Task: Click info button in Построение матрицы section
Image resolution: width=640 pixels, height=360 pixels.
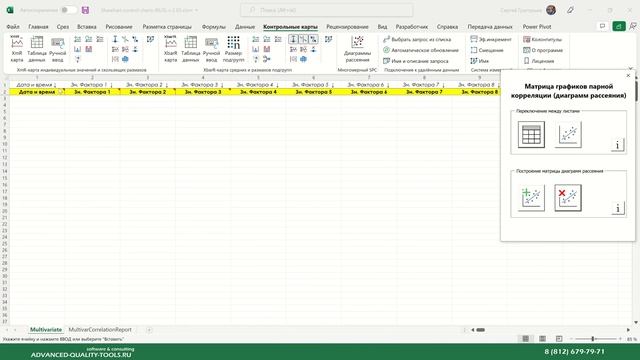Action: pyautogui.click(x=618, y=208)
